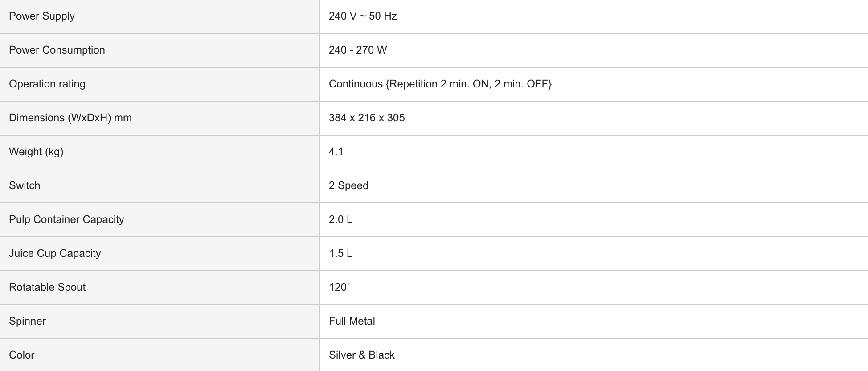This screenshot has height=371, width=868.
Task: Select the 120° spout value
Action: [x=339, y=287]
